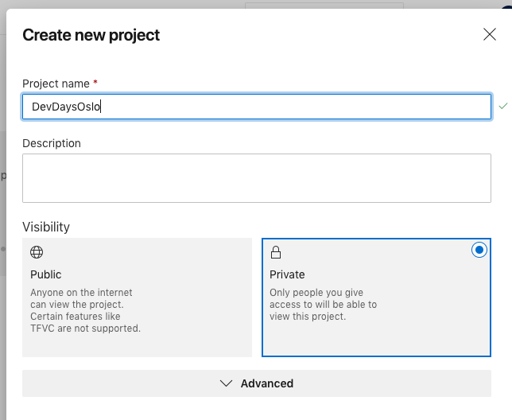The height and width of the screenshot is (420, 512).
Task: Focus the Description text box
Action: pos(256,177)
